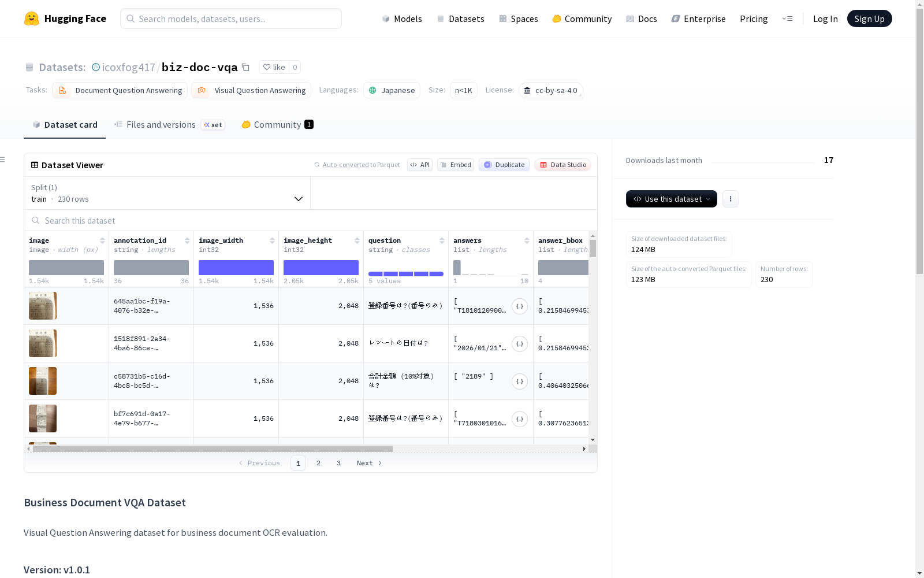Click the vertical scrollbar of the dataset table

[x=593, y=249]
